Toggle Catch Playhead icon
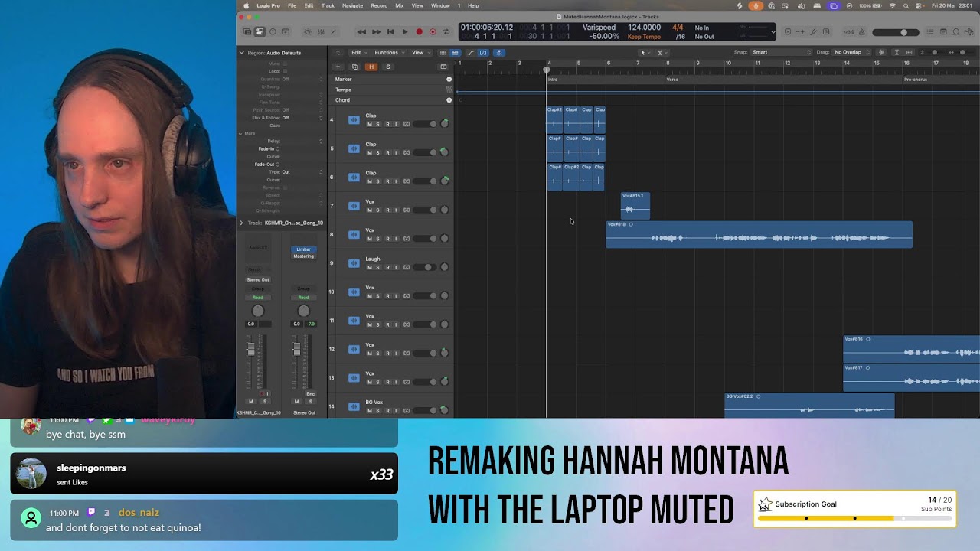This screenshot has height=551, width=980. click(x=498, y=53)
